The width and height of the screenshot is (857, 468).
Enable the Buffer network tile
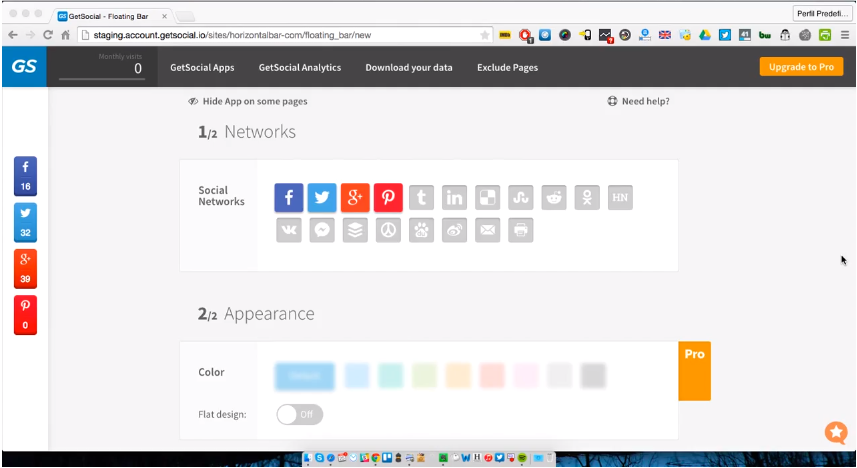pyautogui.click(x=355, y=230)
